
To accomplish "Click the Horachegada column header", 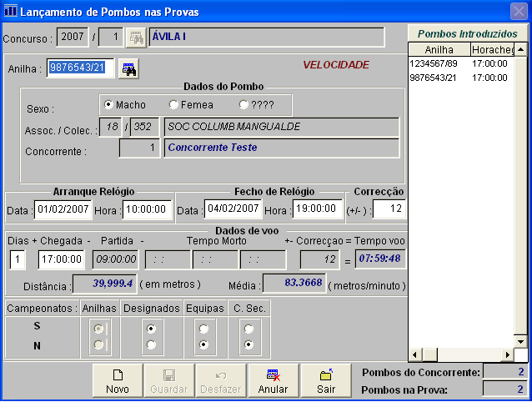I will 492,49.
